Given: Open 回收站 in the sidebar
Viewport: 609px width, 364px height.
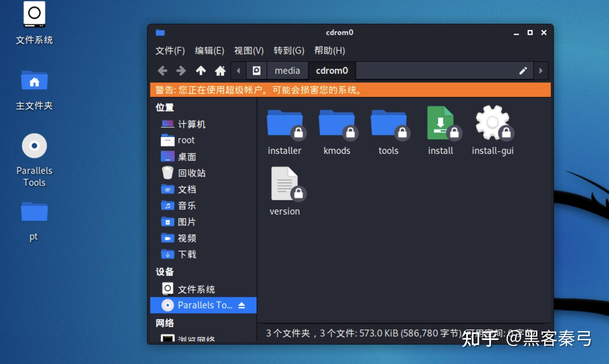Looking at the screenshot, I should 192,173.
